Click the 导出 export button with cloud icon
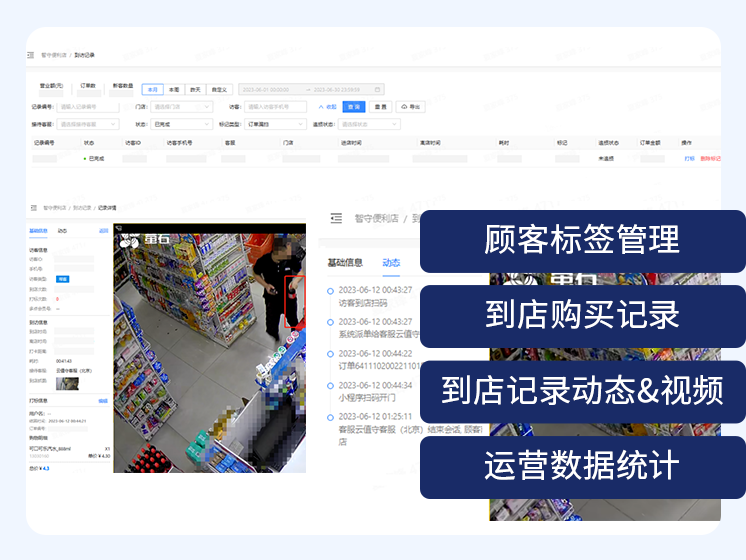The width and height of the screenshot is (746, 560). tap(410, 106)
